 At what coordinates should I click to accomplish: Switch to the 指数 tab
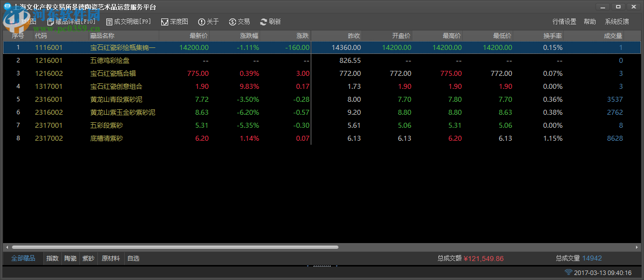point(52,259)
